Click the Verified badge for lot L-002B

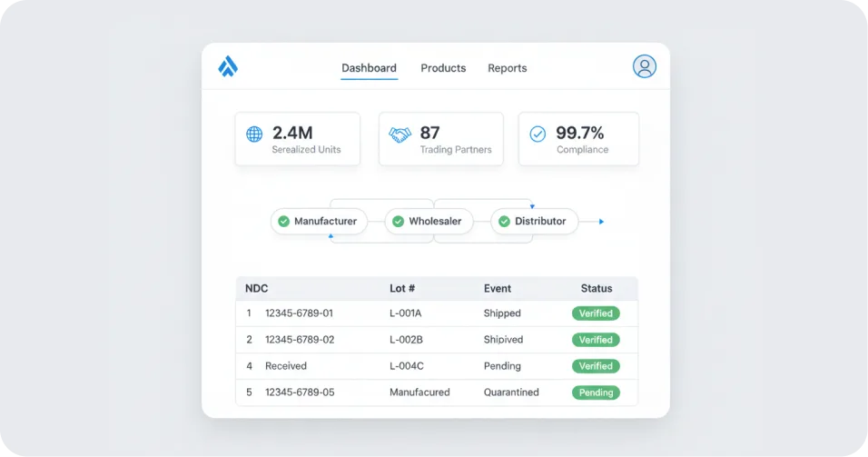596,340
